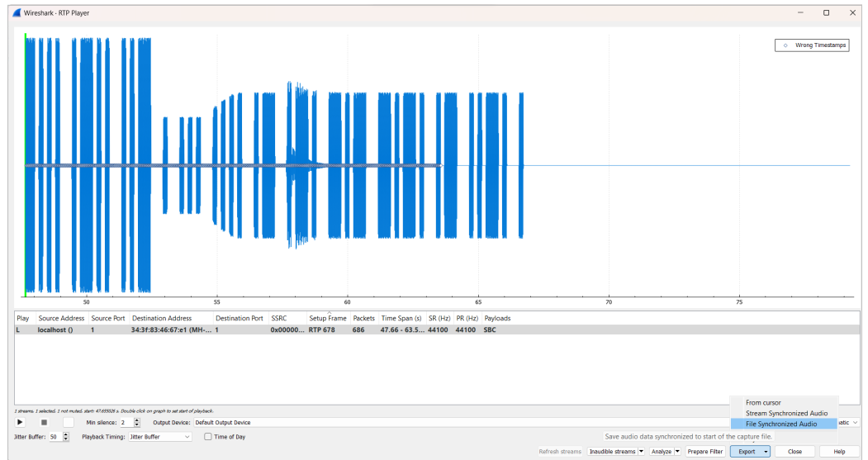
Task: Click the Prepare Filter button
Action: tap(705, 452)
